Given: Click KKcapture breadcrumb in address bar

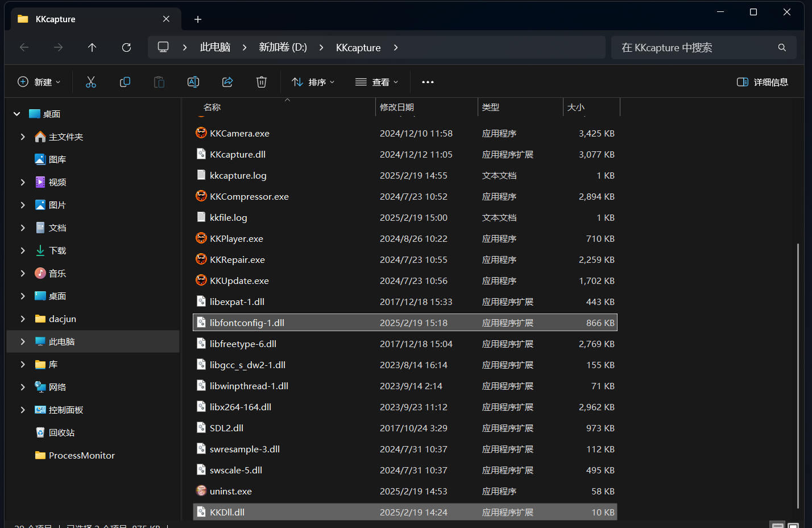Looking at the screenshot, I should click(358, 47).
